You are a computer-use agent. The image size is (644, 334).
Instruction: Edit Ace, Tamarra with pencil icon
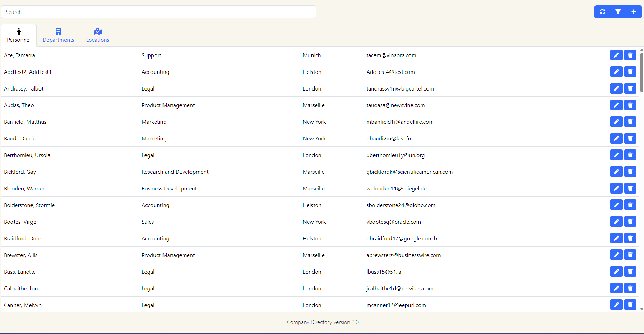[x=616, y=55]
